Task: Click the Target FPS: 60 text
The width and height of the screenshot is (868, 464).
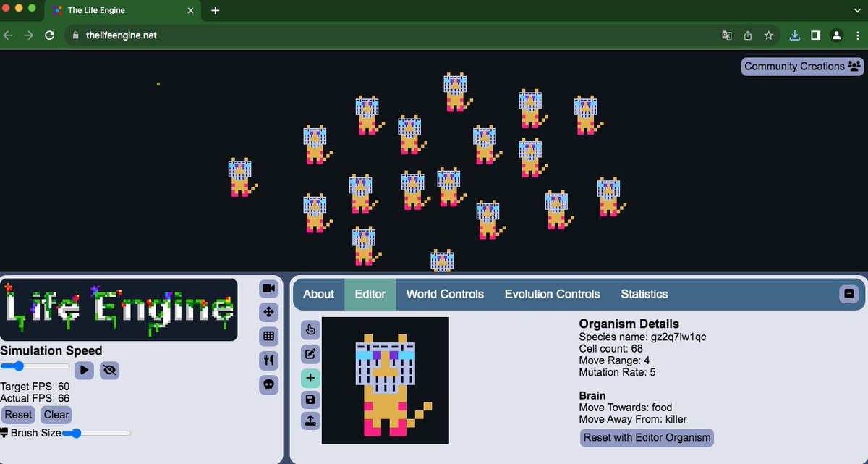Action: point(35,387)
